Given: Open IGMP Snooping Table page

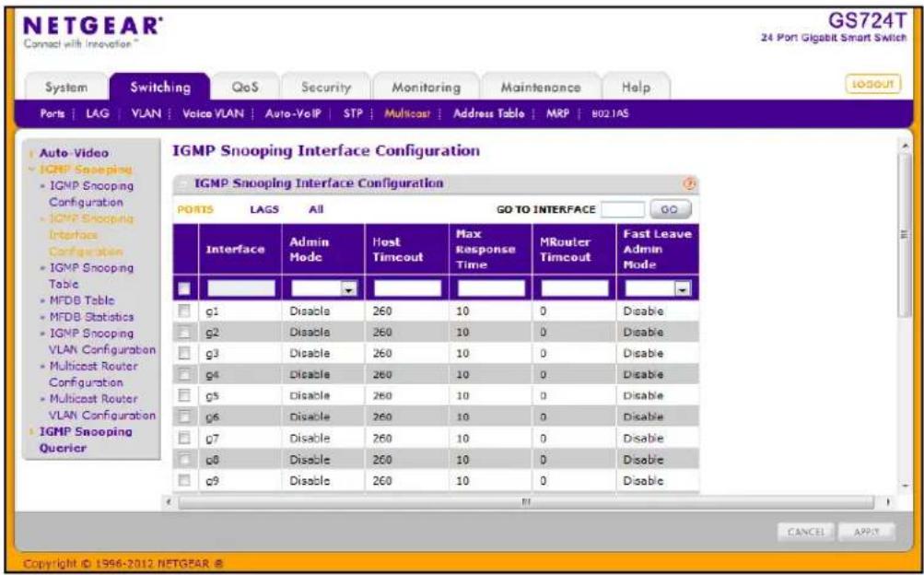Looking at the screenshot, I should coord(91,276).
